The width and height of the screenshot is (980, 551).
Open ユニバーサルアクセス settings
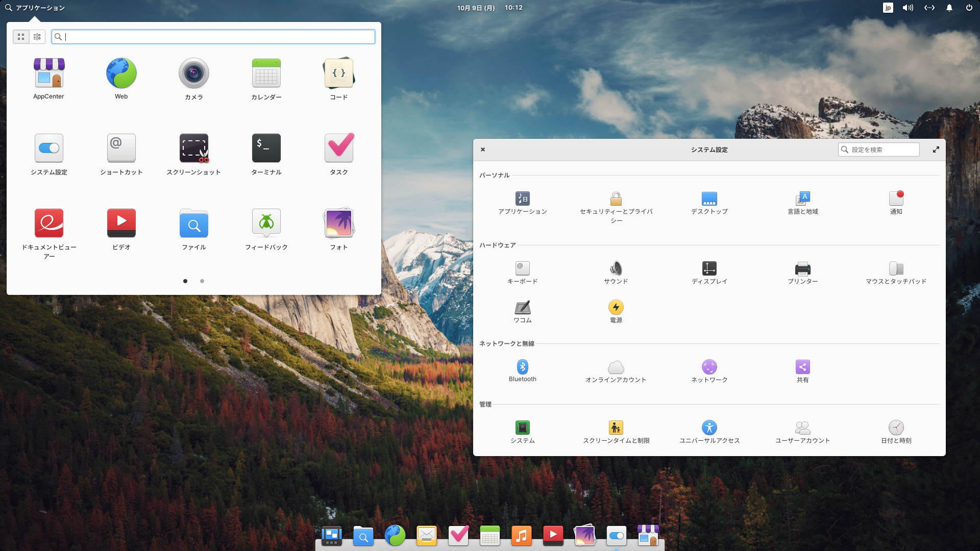[x=709, y=428]
